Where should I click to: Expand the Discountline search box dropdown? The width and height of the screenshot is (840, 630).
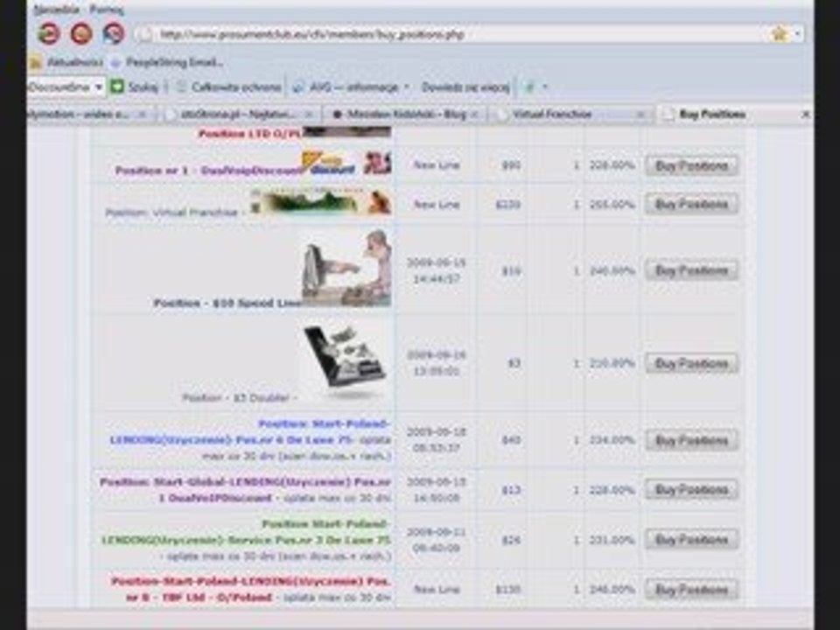pos(99,87)
